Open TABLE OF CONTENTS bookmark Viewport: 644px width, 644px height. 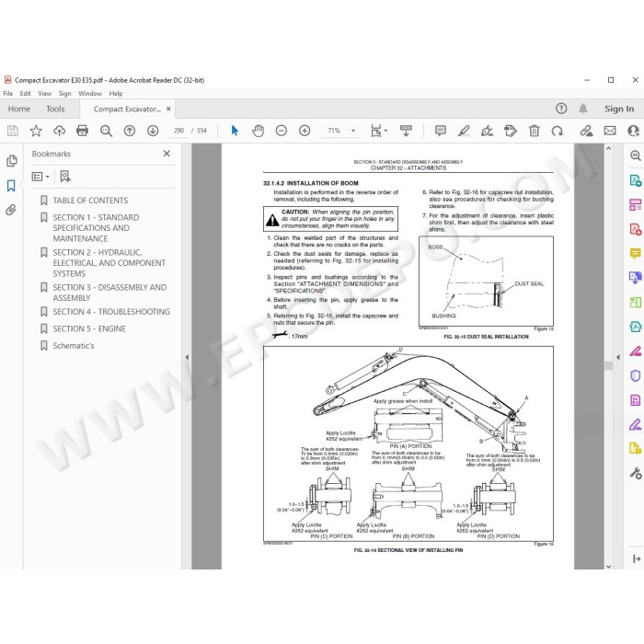(90, 201)
